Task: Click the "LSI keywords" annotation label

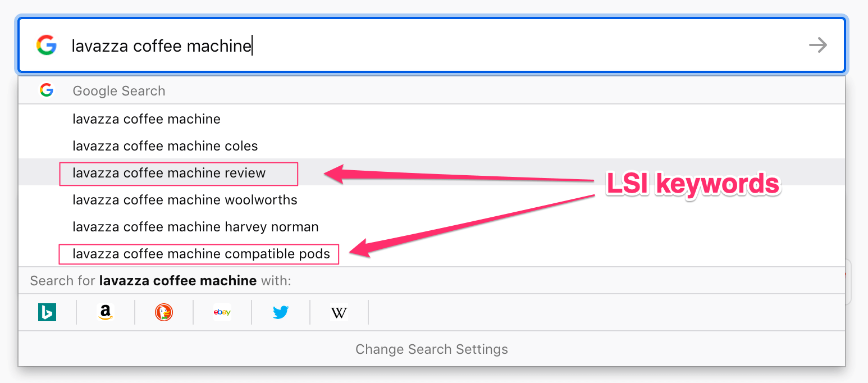Action: pos(693,184)
